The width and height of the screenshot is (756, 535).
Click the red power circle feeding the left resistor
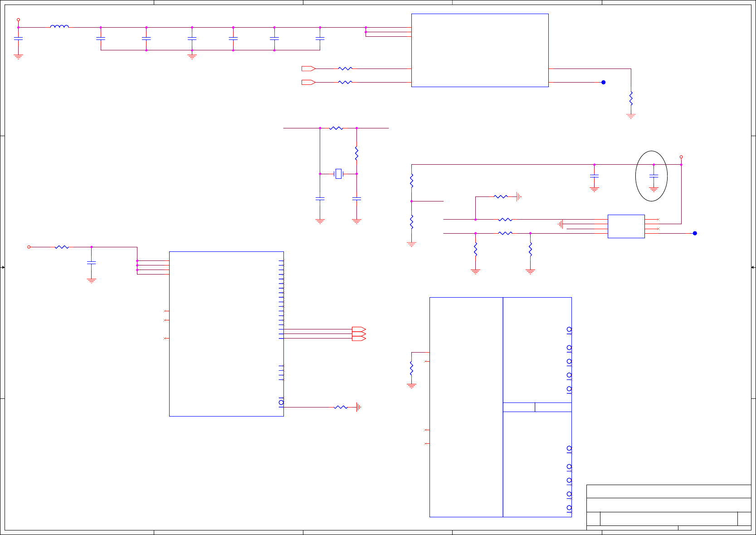tap(29, 247)
